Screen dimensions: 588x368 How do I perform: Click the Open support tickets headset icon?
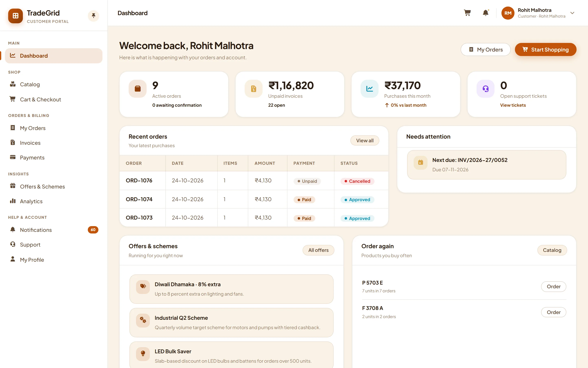coord(486,89)
